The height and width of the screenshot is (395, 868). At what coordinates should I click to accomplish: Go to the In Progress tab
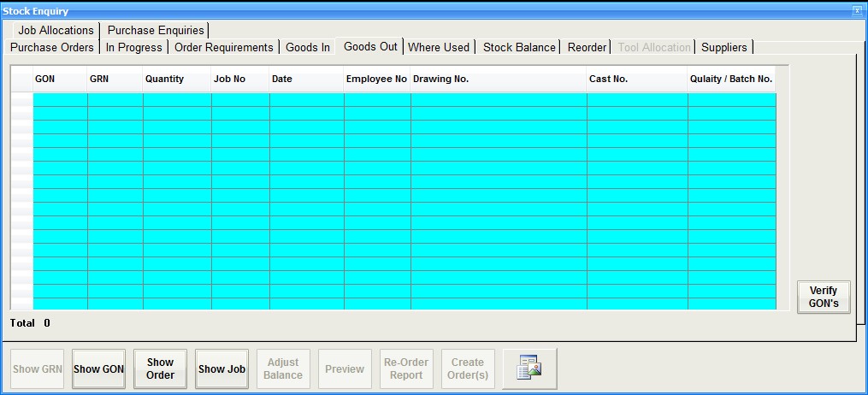(x=133, y=47)
